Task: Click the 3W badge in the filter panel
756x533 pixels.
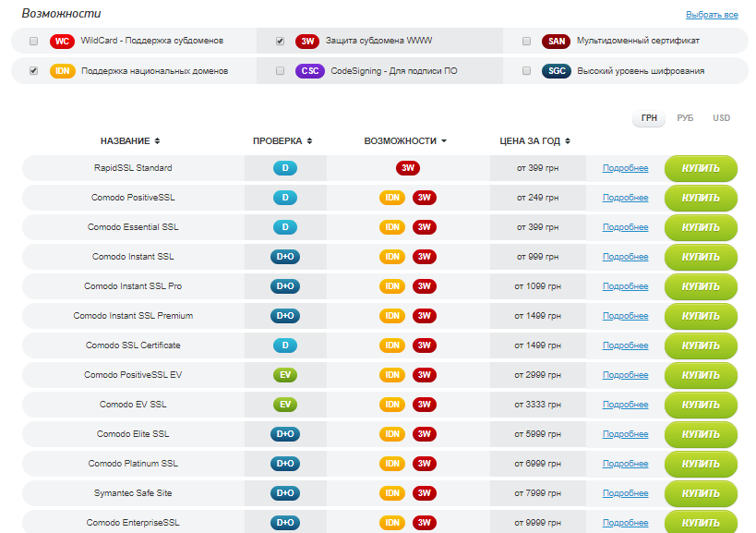Action: (x=307, y=41)
